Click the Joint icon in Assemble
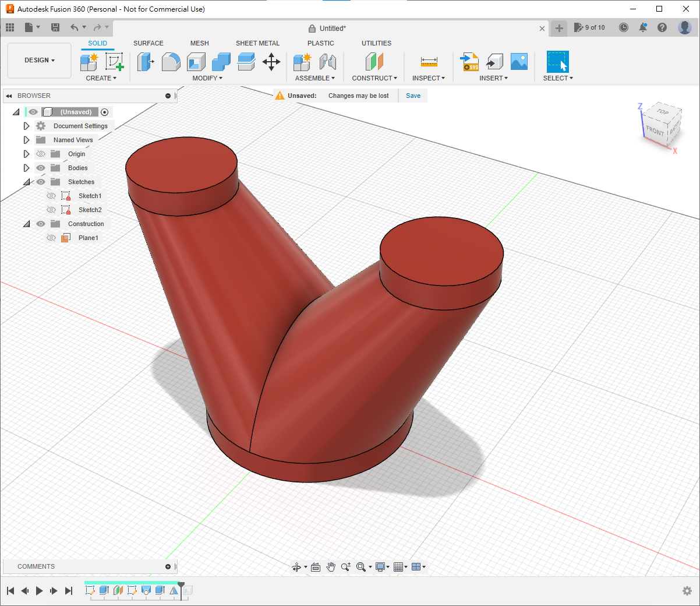The height and width of the screenshot is (606, 700). tap(328, 61)
